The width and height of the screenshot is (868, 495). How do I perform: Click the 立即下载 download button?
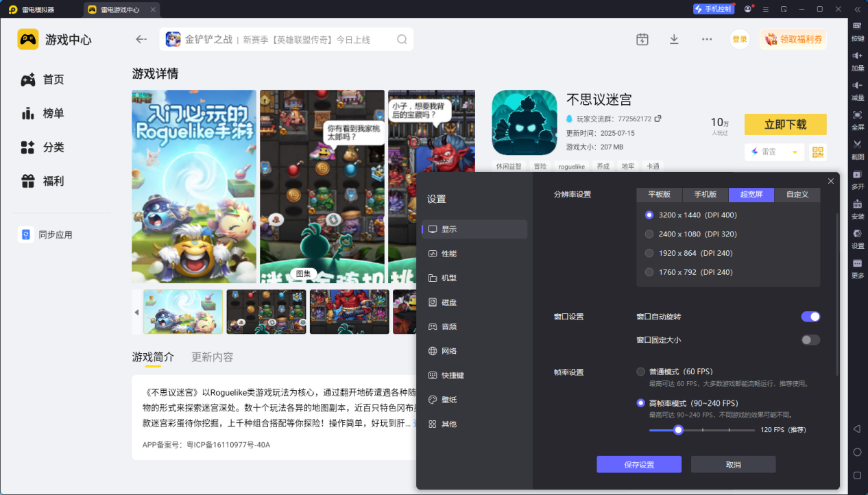pos(785,124)
